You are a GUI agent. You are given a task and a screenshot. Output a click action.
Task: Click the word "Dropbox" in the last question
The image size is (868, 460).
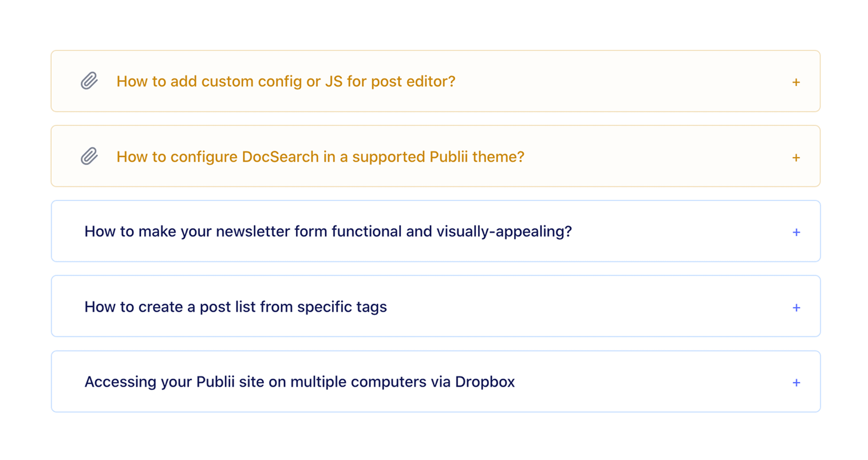[484, 382]
